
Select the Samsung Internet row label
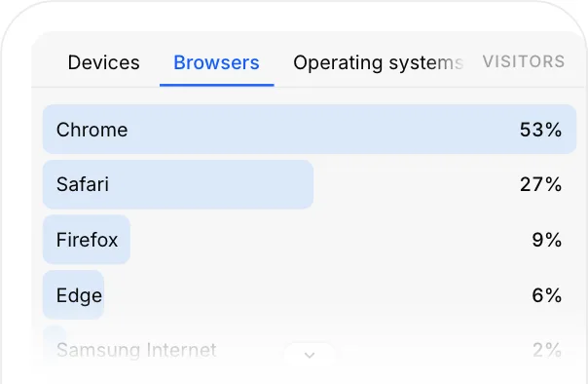pos(136,350)
